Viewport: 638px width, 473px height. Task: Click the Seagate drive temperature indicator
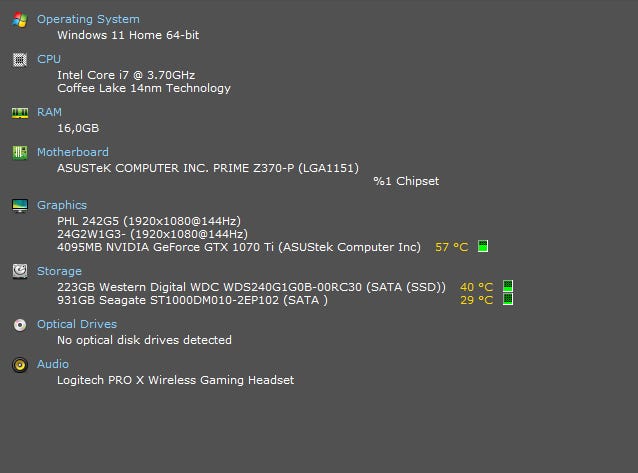click(508, 299)
